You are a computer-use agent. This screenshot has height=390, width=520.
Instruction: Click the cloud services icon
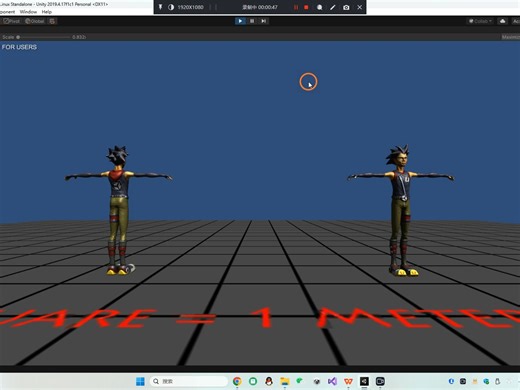[x=503, y=21]
